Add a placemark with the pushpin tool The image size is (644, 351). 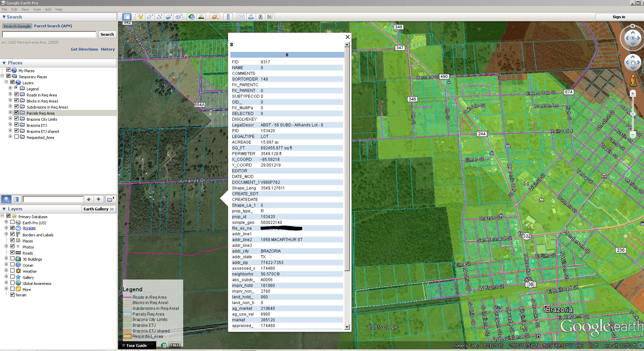click(x=140, y=17)
